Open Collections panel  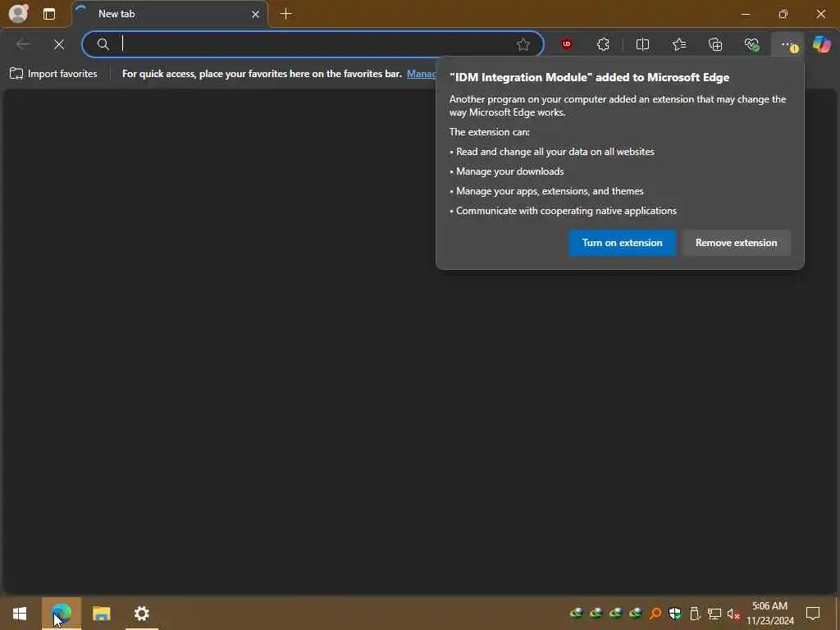[715, 44]
